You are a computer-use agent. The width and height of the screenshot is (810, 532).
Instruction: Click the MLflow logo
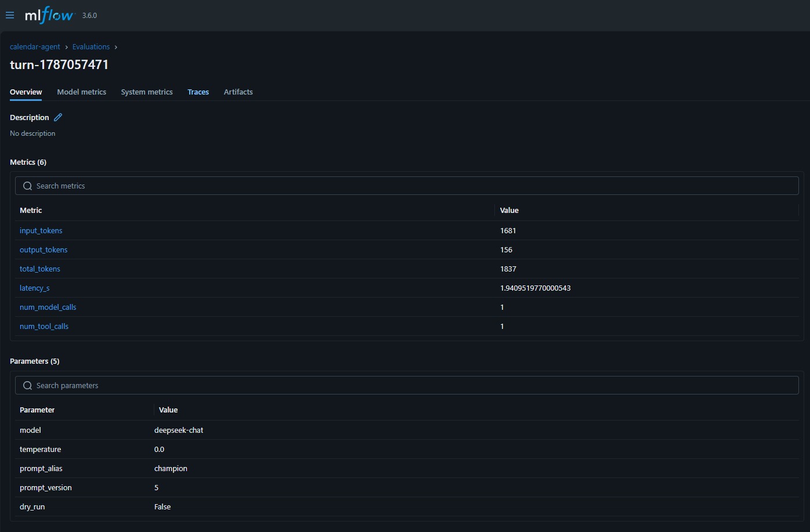pos(50,15)
